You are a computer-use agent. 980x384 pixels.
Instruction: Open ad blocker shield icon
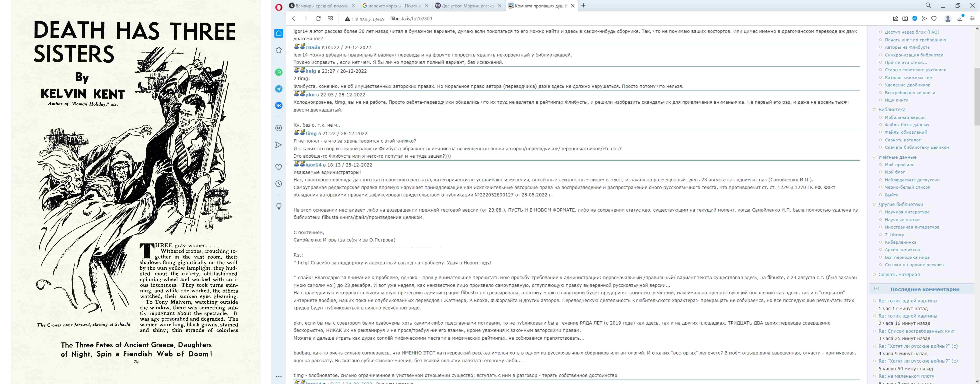915,18
